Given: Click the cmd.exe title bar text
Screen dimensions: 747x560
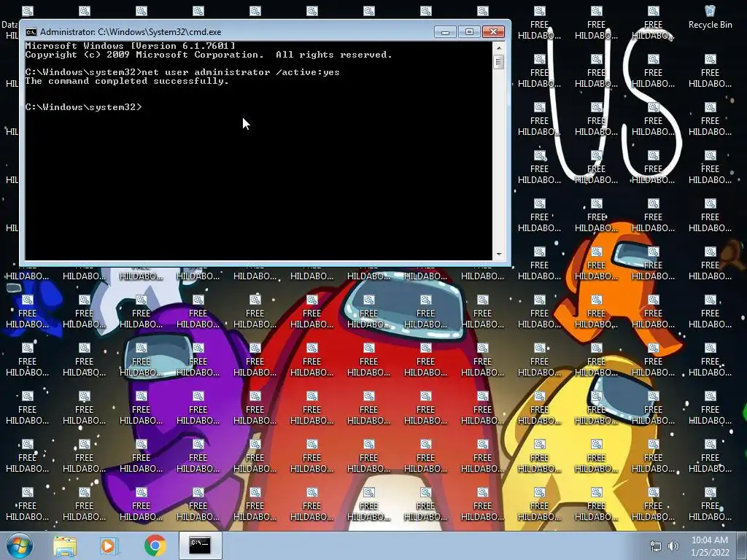Looking at the screenshot, I should click(131, 32).
